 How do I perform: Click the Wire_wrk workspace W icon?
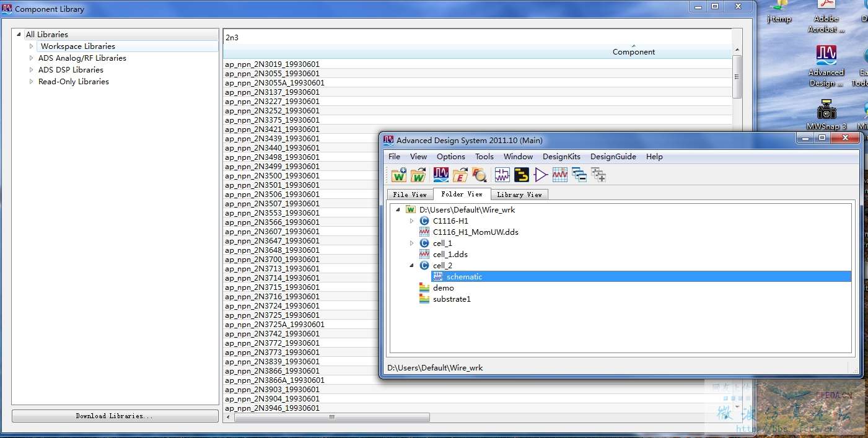pos(411,210)
